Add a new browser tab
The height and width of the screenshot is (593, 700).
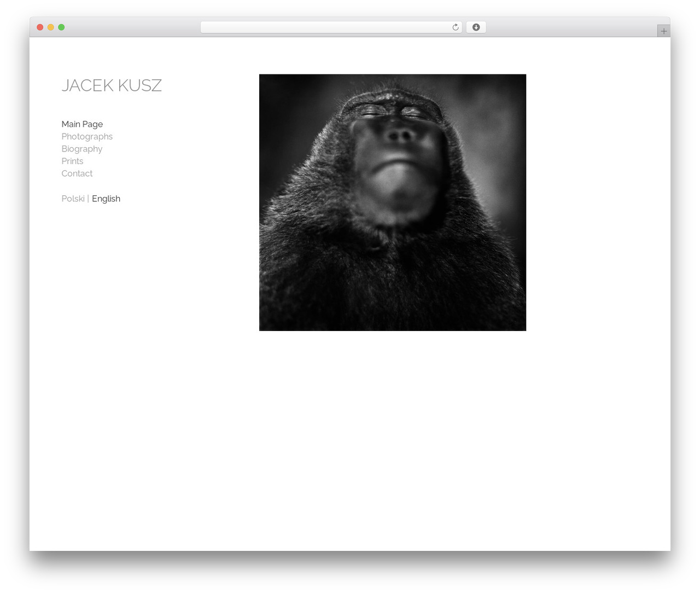pos(663,31)
